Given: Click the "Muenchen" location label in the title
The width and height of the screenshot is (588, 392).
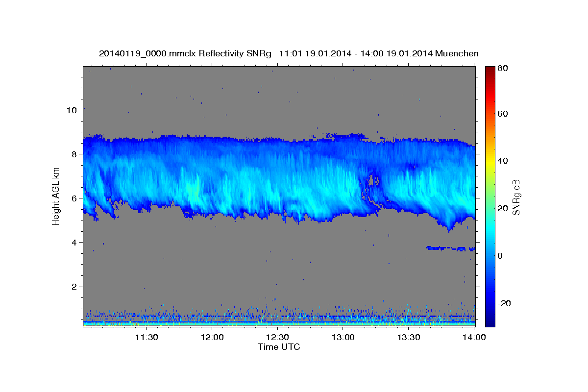Looking at the screenshot, I should [x=456, y=53].
